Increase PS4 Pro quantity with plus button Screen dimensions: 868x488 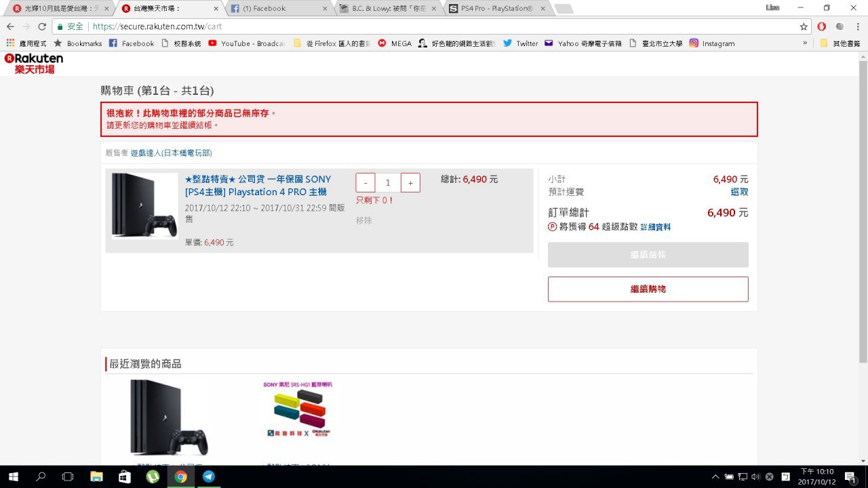pyautogui.click(x=410, y=182)
